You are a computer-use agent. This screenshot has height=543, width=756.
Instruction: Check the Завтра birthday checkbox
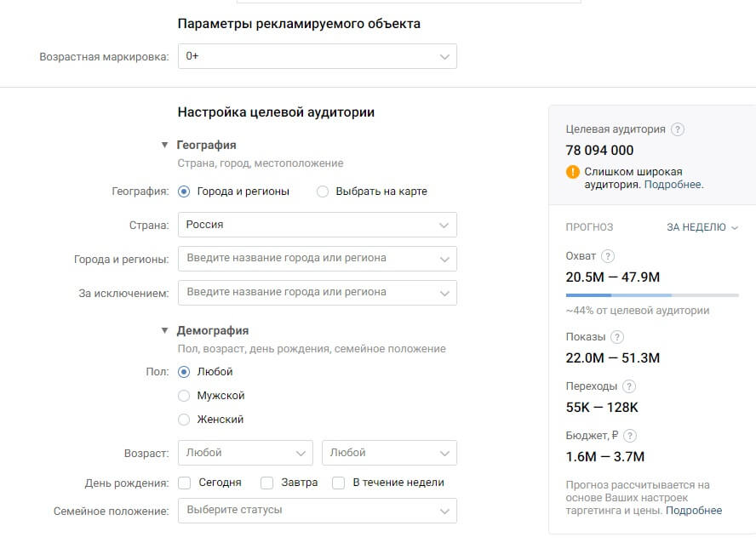[267, 483]
